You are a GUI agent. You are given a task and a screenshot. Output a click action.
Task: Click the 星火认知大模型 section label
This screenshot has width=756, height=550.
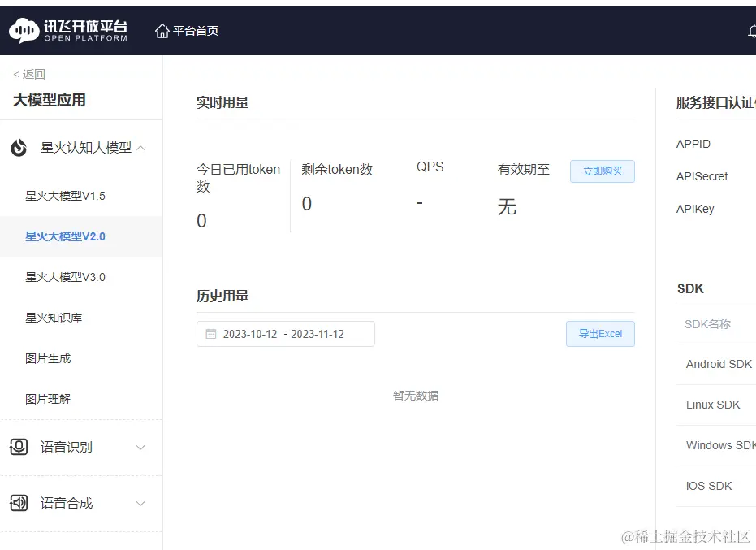[86, 148]
